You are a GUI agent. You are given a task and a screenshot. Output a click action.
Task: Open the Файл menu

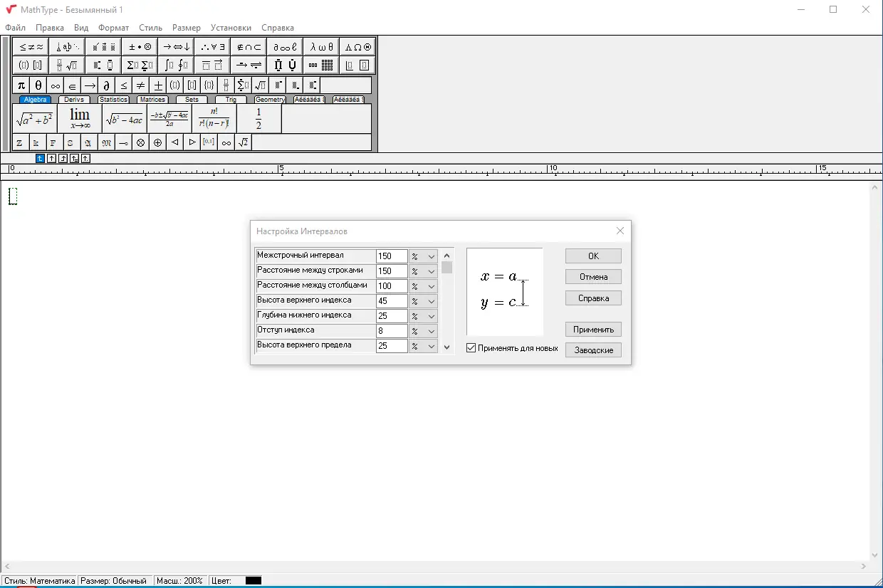coord(15,28)
